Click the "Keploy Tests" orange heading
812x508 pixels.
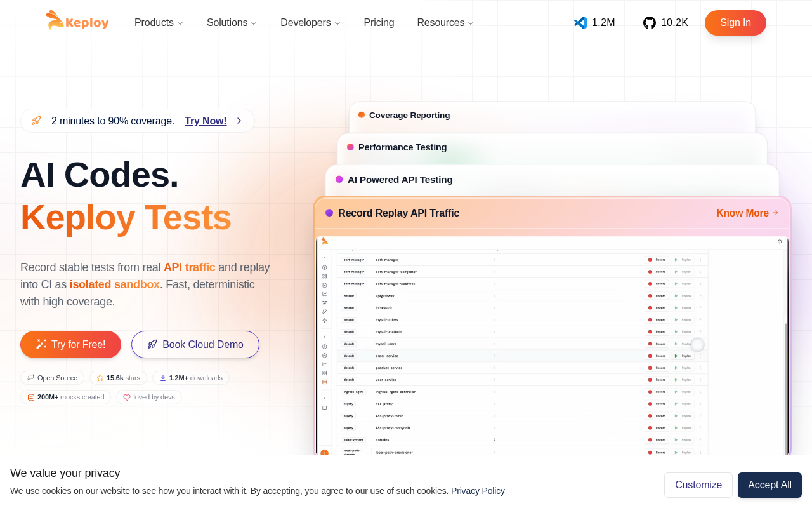tap(126, 217)
